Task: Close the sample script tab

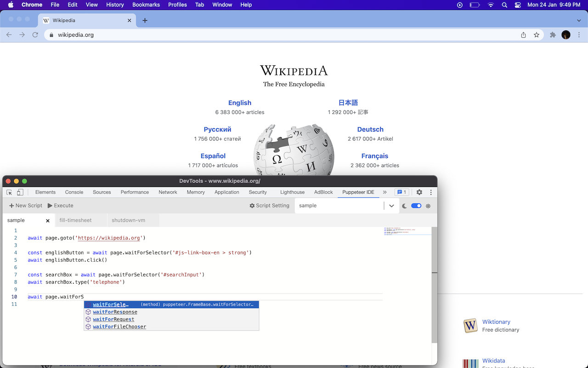Action: tap(48, 221)
